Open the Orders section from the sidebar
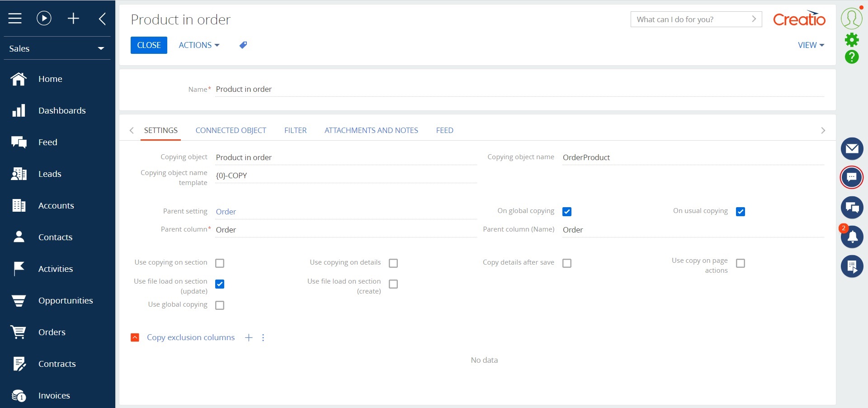Screen dimensions: 868x408 52,332
